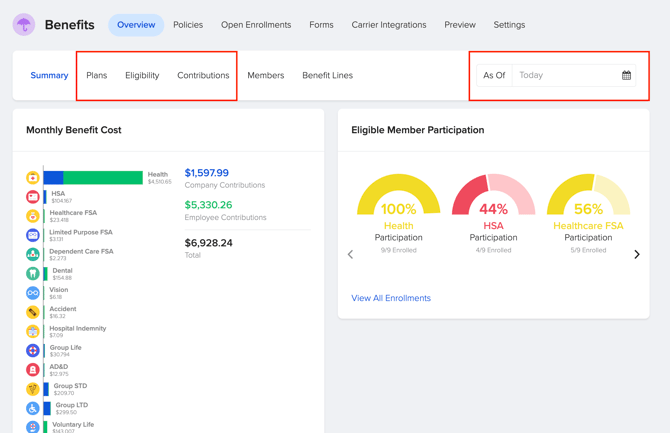This screenshot has width=670, height=433.
Task: Click the As Of date input field
Action: tap(565, 76)
